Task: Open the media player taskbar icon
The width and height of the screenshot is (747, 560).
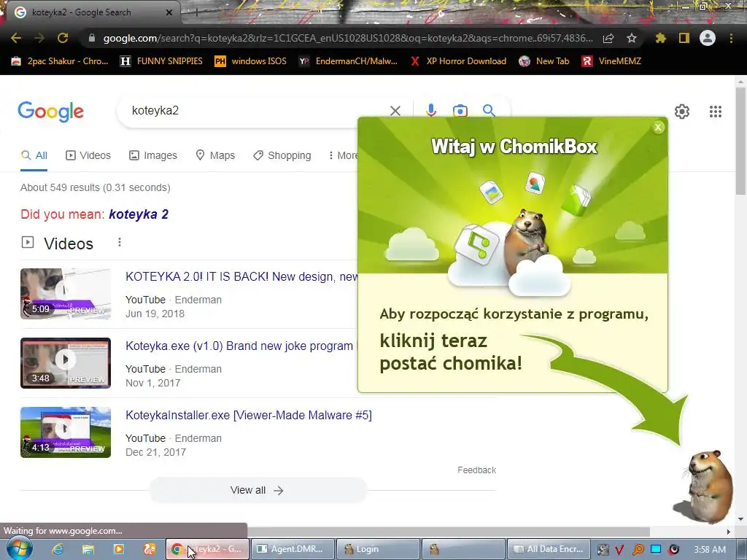Action: pos(119,549)
